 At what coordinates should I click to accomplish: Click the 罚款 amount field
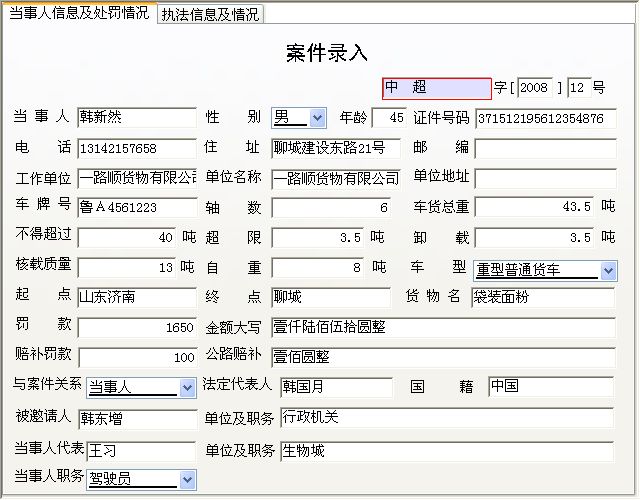(x=136, y=327)
